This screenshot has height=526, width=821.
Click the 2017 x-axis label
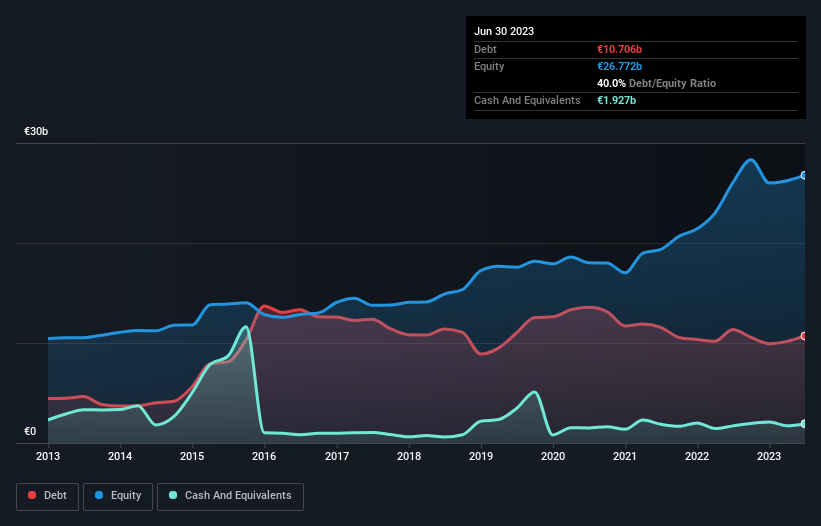[x=337, y=456]
